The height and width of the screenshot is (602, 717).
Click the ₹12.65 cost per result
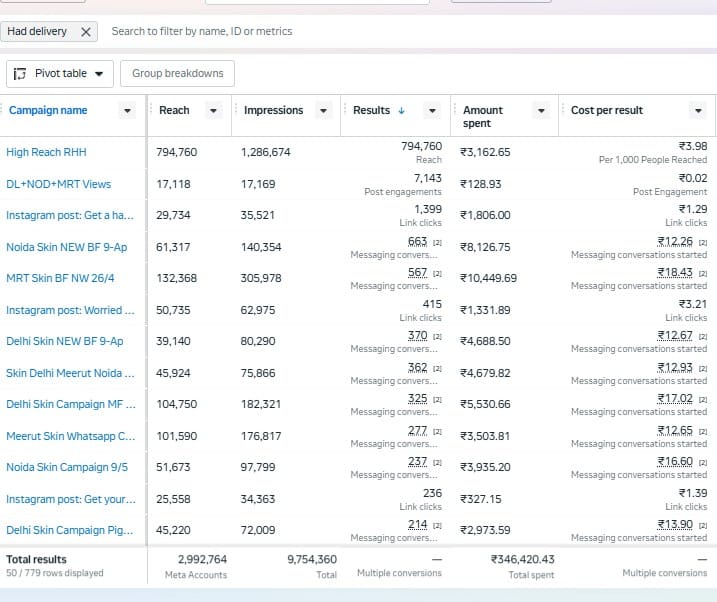(x=675, y=431)
